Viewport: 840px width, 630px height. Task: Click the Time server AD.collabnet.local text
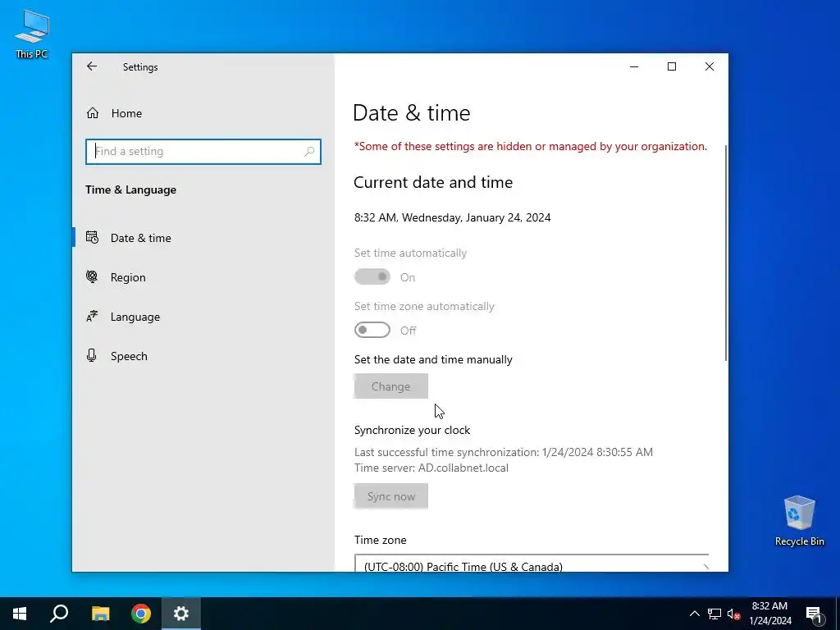[x=431, y=468]
